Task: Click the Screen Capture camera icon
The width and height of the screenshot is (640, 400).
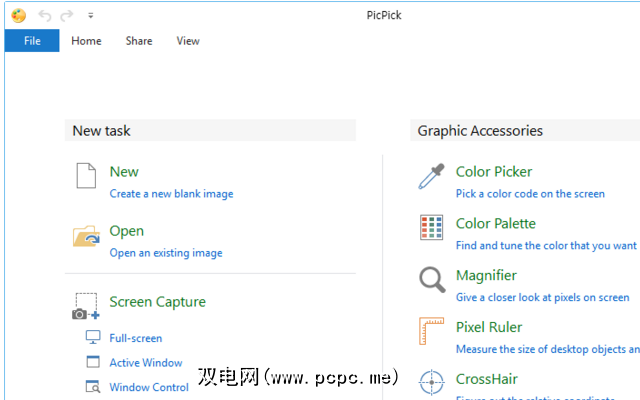Action: [x=86, y=306]
